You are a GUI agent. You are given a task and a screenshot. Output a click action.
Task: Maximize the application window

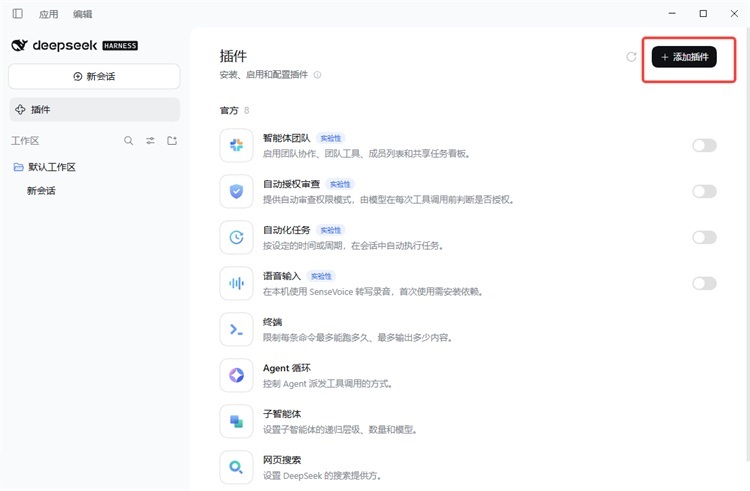pos(703,13)
